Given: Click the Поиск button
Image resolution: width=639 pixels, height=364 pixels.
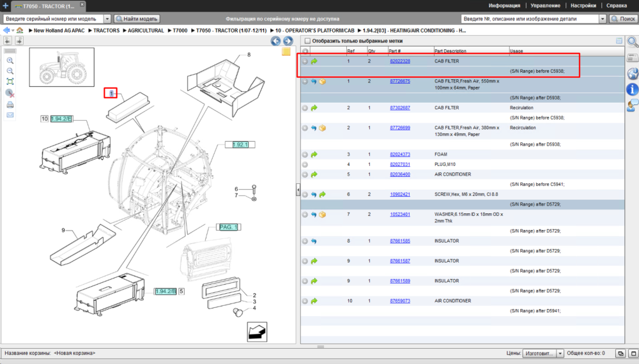Looking at the screenshot, I should [x=623, y=19].
